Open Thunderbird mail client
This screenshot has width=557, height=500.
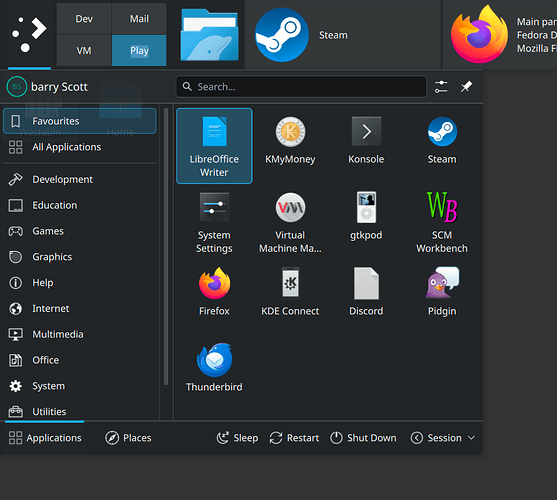pos(214,368)
